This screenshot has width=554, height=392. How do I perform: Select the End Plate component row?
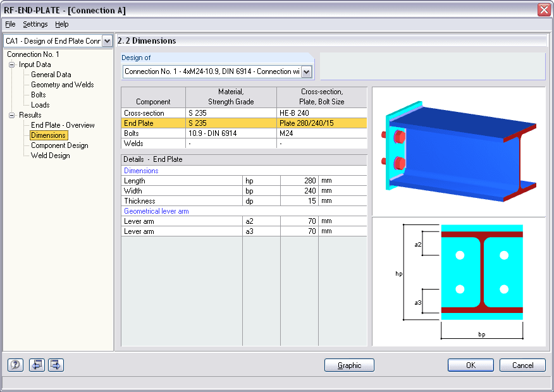pos(243,123)
